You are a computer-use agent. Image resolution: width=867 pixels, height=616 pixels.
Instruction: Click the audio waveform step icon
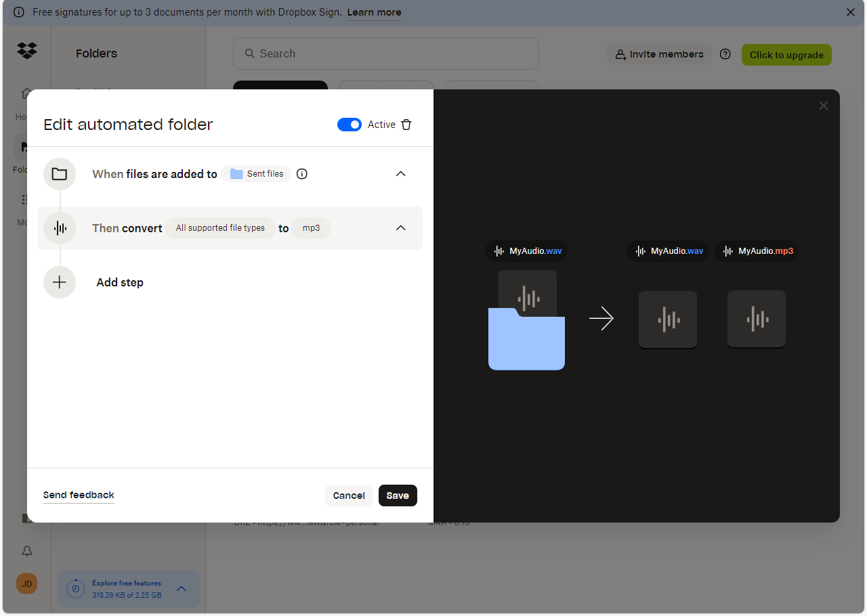pyautogui.click(x=60, y=228)
